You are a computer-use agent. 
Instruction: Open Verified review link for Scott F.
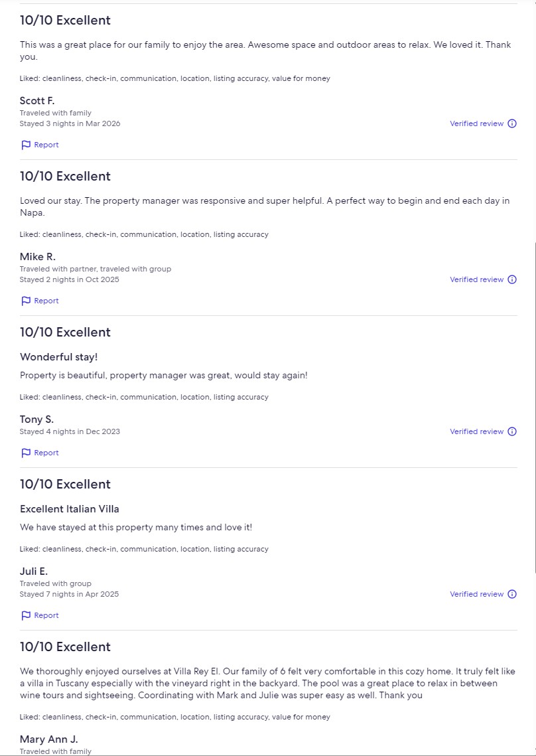click(477, 123)
